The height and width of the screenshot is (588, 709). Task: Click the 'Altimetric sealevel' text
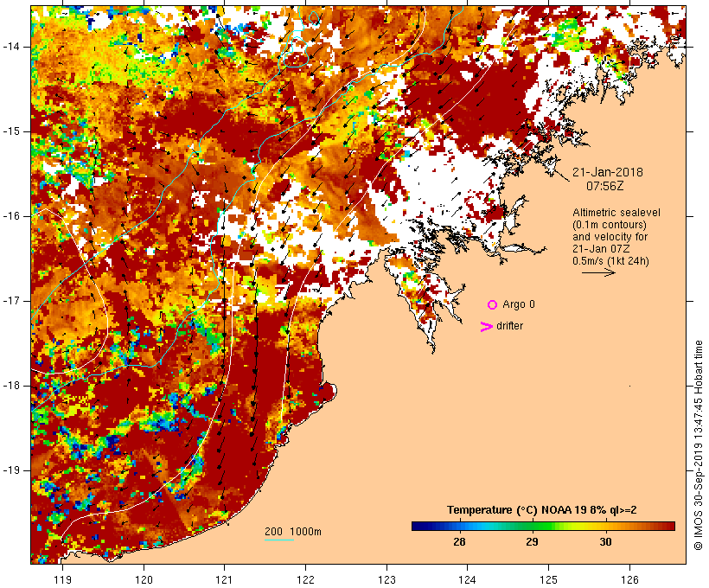click(x=616, y=213)
